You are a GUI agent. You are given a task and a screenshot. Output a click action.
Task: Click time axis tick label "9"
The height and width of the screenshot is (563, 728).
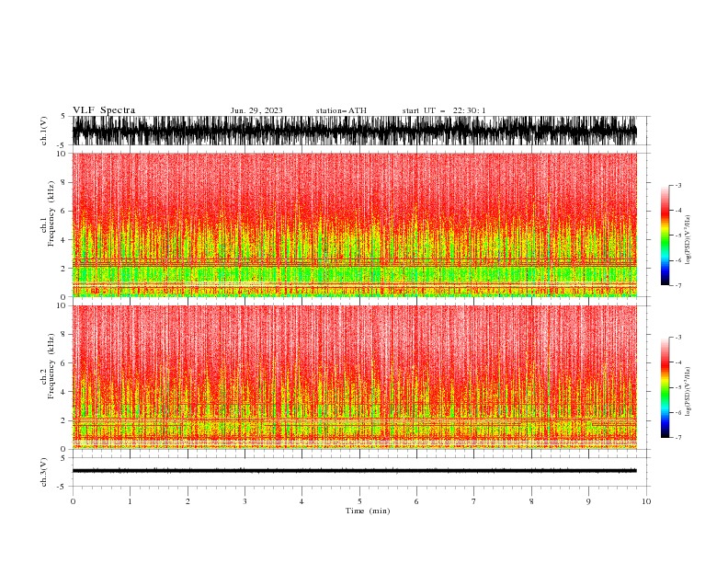588,501
